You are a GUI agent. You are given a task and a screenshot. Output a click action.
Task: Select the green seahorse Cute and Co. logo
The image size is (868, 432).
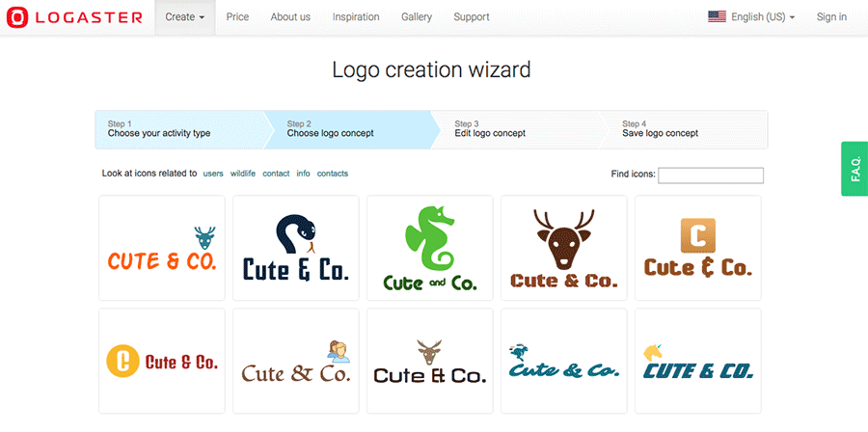[429, 248]
